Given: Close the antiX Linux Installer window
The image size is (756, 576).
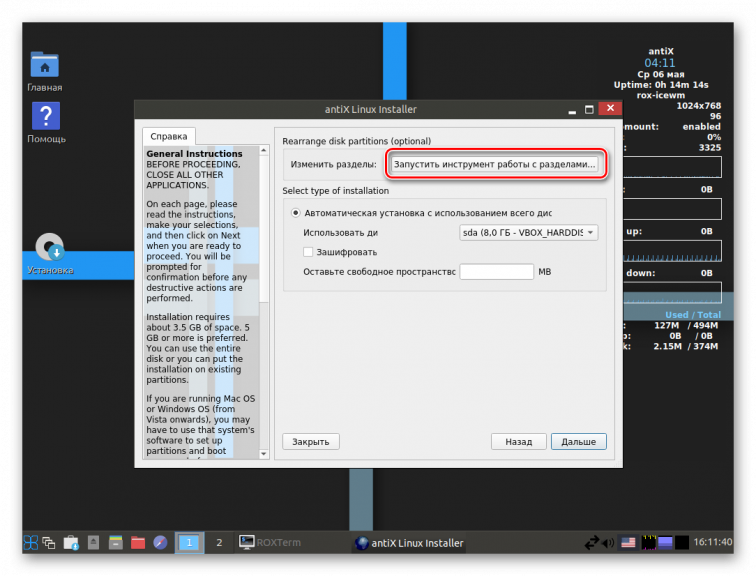Looking at the screenshot, I should point(610,108).
